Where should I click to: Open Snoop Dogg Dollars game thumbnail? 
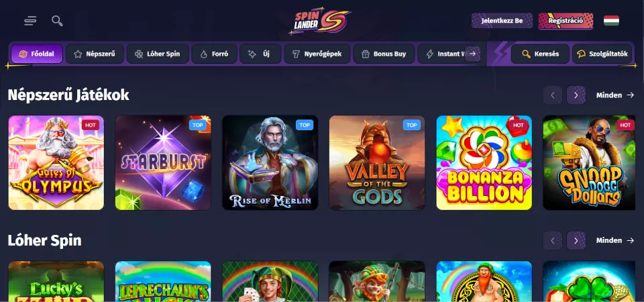click(x=589, y=162)
